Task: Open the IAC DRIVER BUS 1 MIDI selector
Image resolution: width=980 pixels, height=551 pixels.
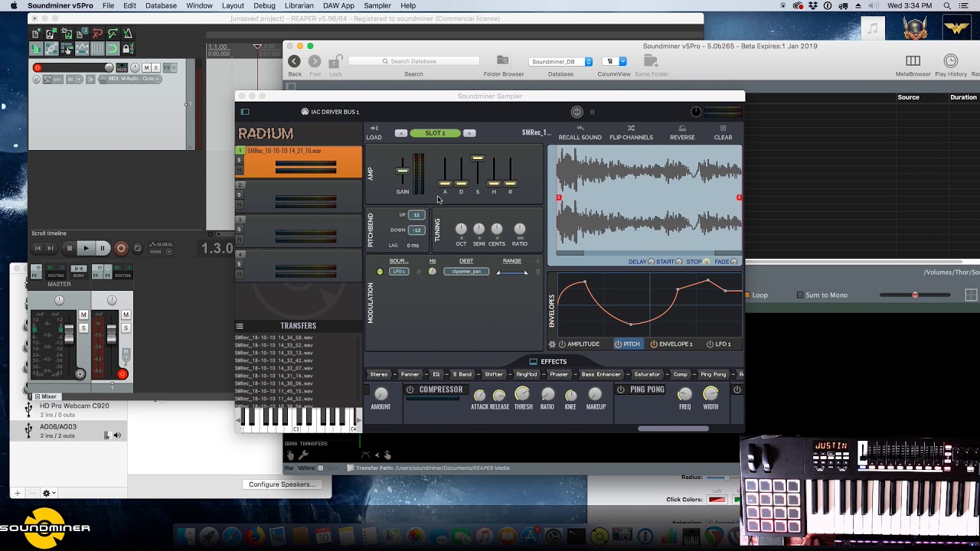Action: click(330, 112)
